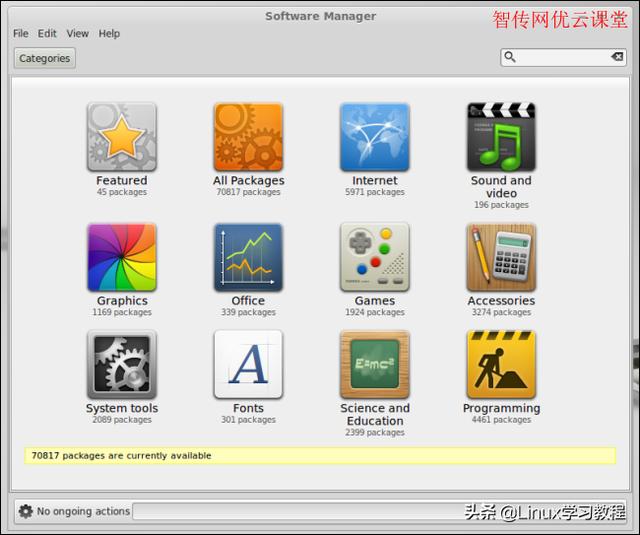Open the Internet globe icon
Viewport: 640px width, 535px height.
(375, 137)
